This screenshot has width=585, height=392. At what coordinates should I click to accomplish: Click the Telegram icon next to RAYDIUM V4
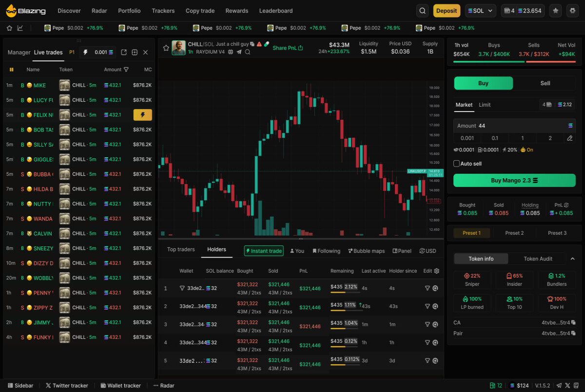(x=239, y=52)
